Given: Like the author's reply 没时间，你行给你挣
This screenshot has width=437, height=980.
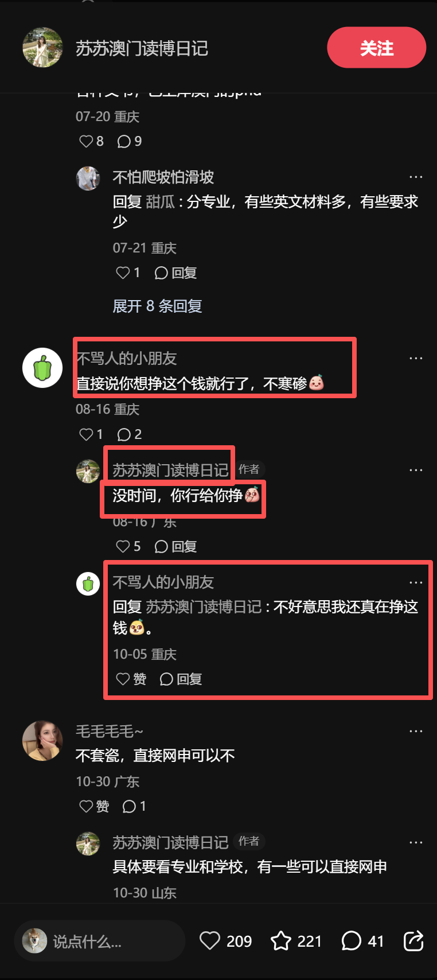Looking at the screenshot, I should point(128,546).
